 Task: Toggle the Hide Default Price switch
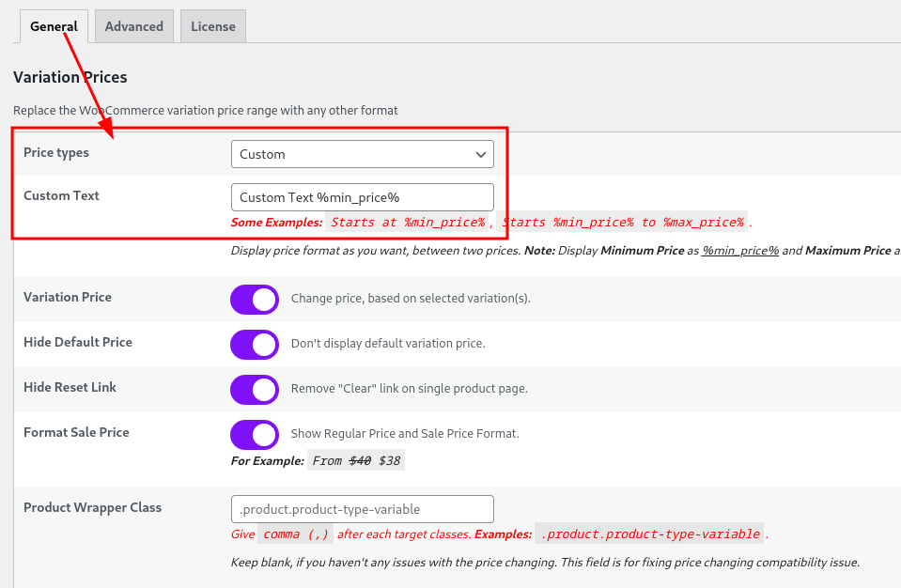(x=255, y=345)
